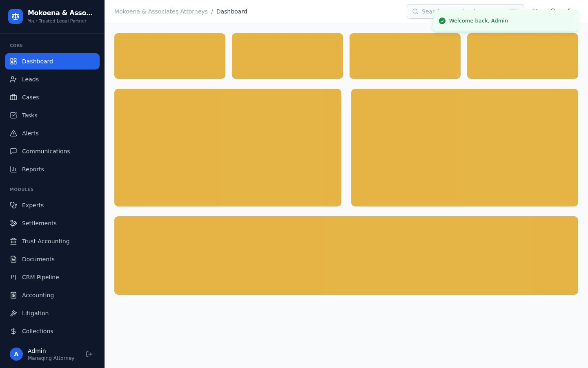
Task: Click the Communications chat bubble icon
Action: point(13,151)
